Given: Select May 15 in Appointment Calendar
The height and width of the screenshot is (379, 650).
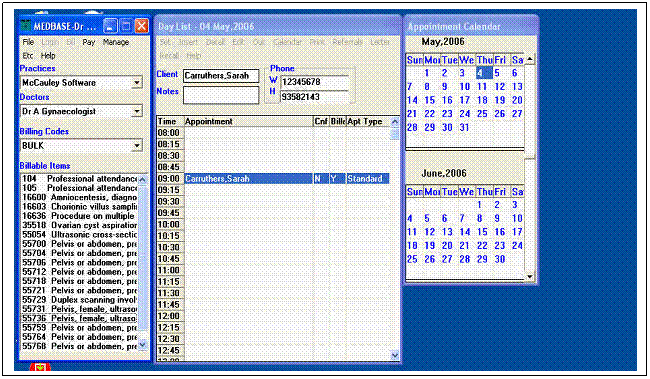Looking at the screenshot, I should (429, 100).
